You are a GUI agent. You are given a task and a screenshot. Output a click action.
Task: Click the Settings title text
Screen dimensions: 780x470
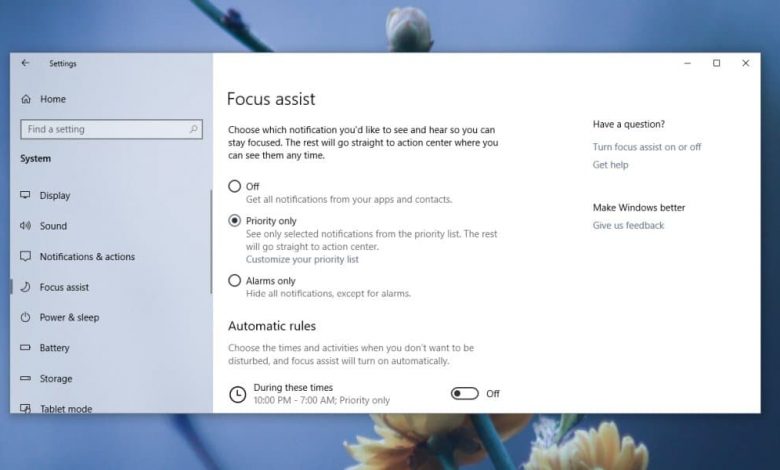63,64
